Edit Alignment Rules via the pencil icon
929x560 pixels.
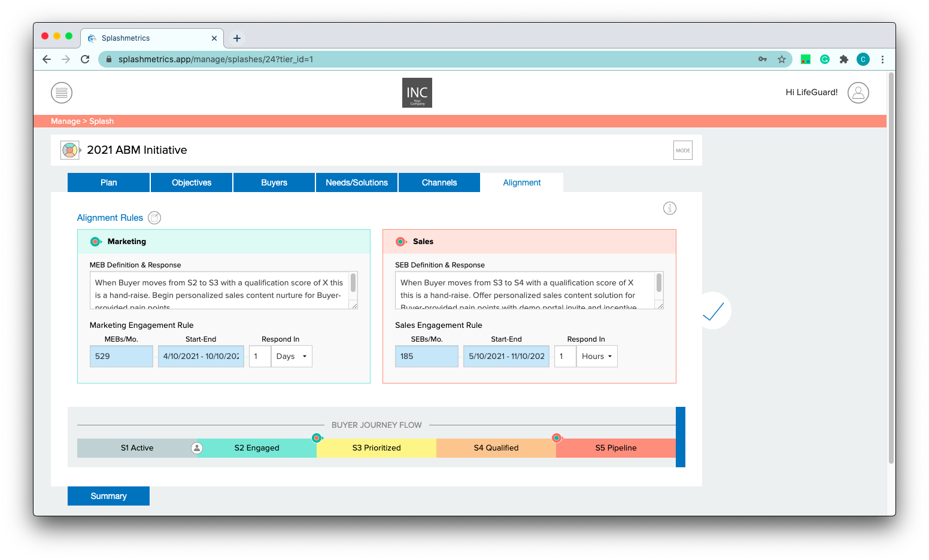[154, 218]
